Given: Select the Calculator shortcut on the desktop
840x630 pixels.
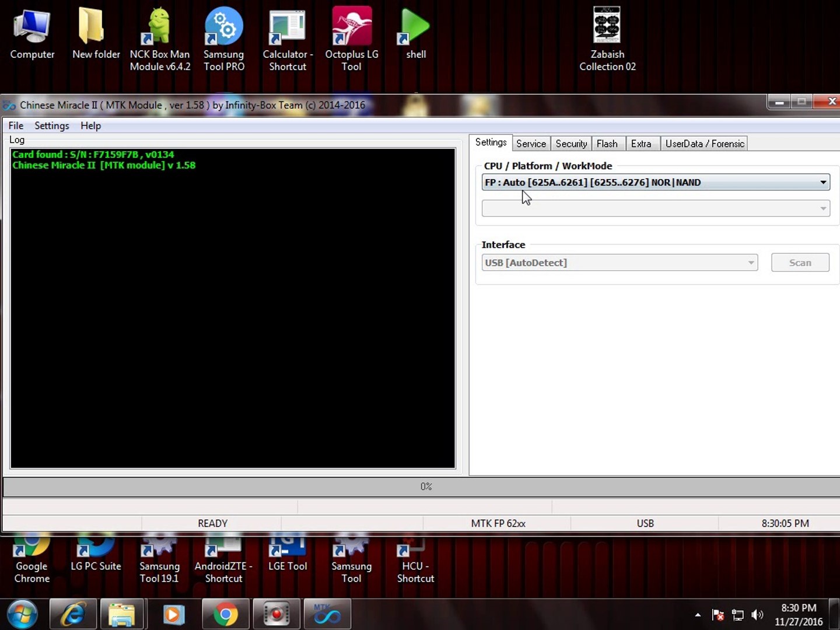Looking at the screenshot, I should point(288,40).
